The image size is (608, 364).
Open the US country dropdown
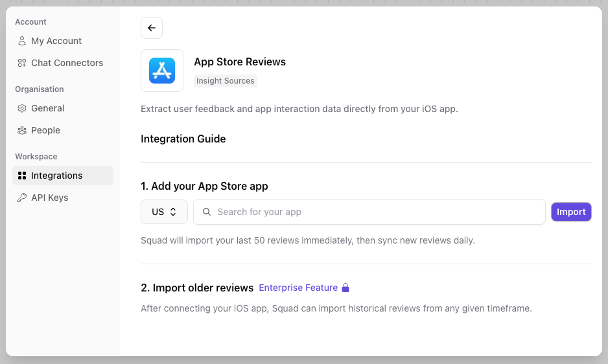coord(164,212)
